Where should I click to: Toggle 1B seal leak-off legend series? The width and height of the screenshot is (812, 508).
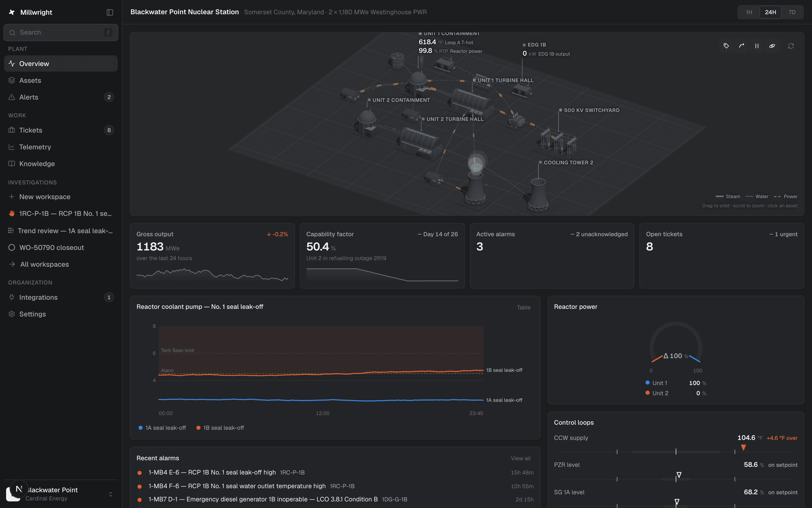pos(220,428)
